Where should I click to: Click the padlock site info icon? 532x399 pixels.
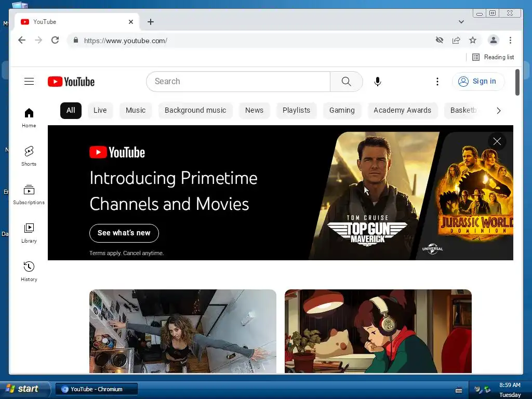click(76, 41)
